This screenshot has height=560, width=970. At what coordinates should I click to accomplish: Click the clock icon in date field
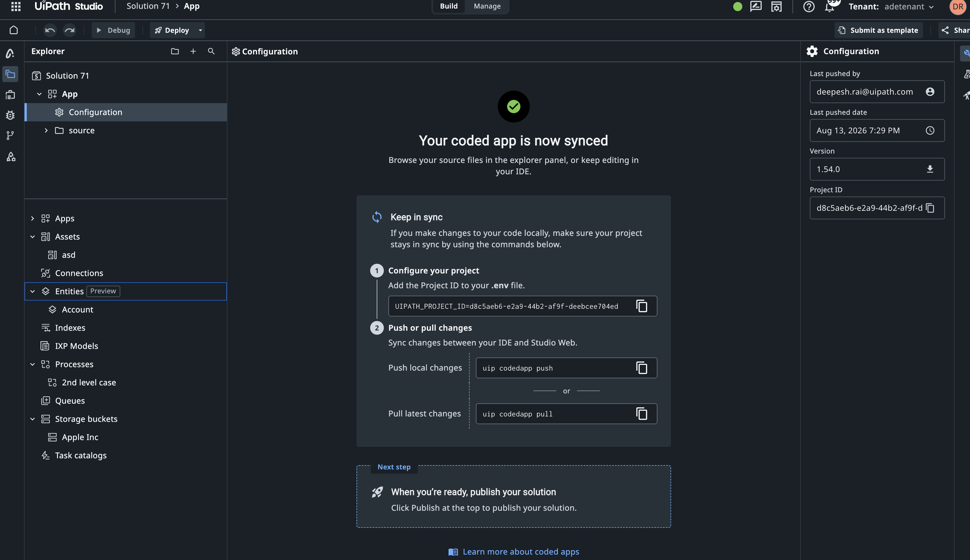click(x=930, y=130)
